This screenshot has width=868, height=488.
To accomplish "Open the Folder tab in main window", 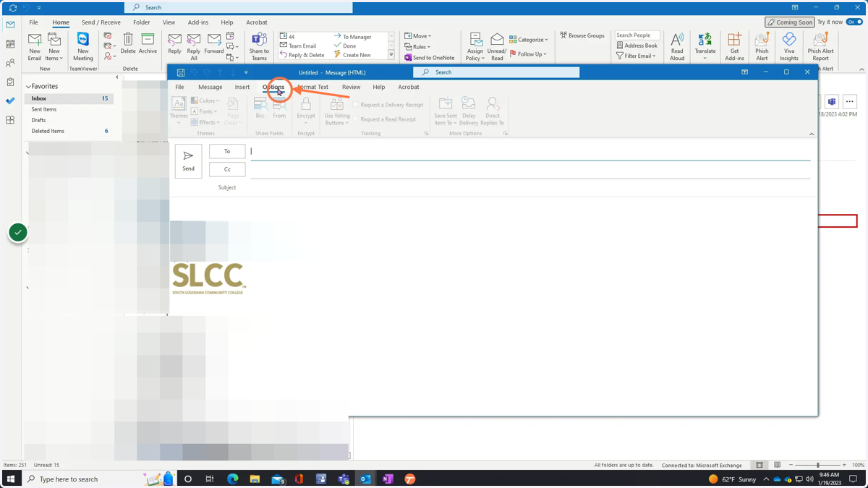I will [142, 22].
